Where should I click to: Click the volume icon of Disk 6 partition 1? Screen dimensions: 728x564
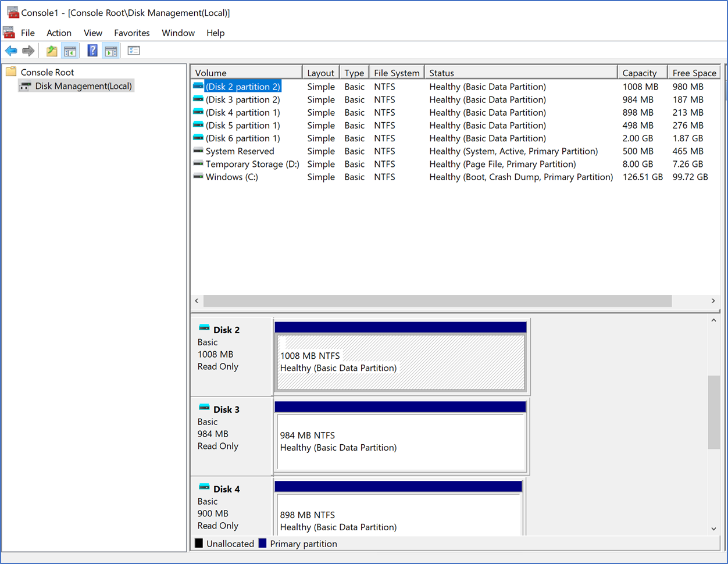(198, 138)
